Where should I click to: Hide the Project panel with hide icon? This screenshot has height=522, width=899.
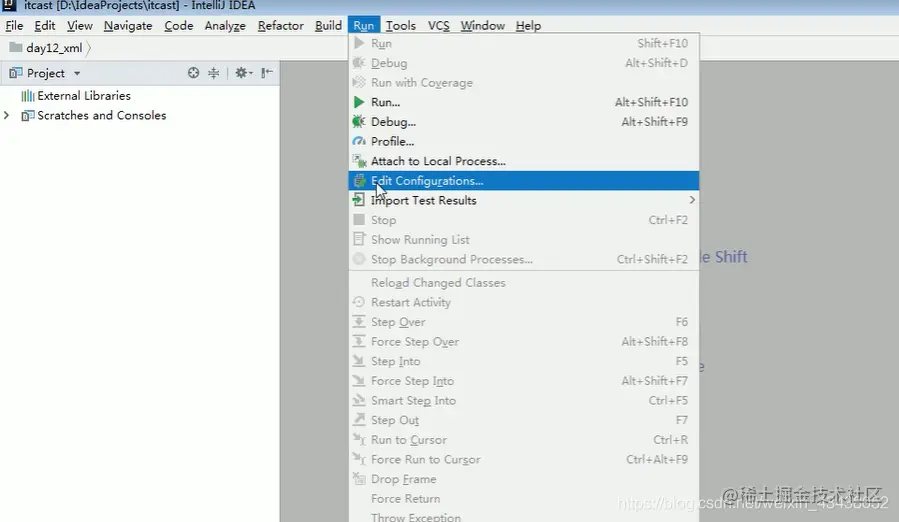click(x=267, y=73)
